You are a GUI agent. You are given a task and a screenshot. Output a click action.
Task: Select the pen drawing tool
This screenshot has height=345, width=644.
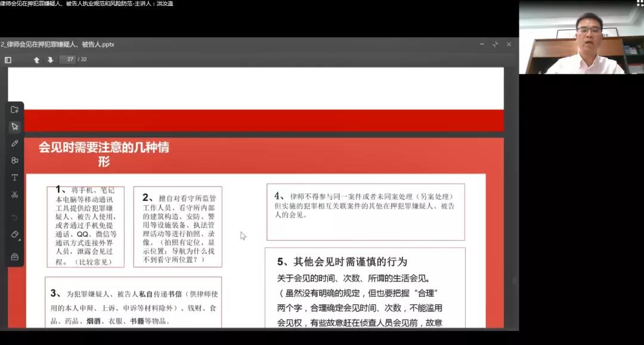[15, 144]
